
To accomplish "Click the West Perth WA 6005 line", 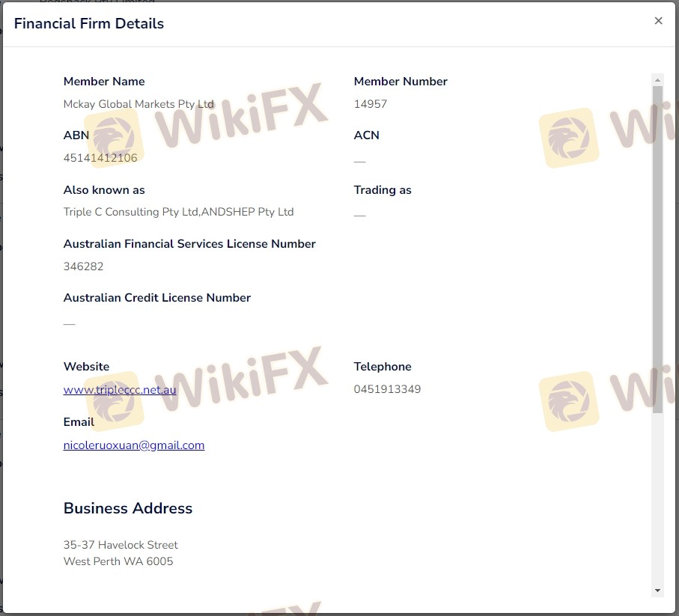I will coord(118,561).
